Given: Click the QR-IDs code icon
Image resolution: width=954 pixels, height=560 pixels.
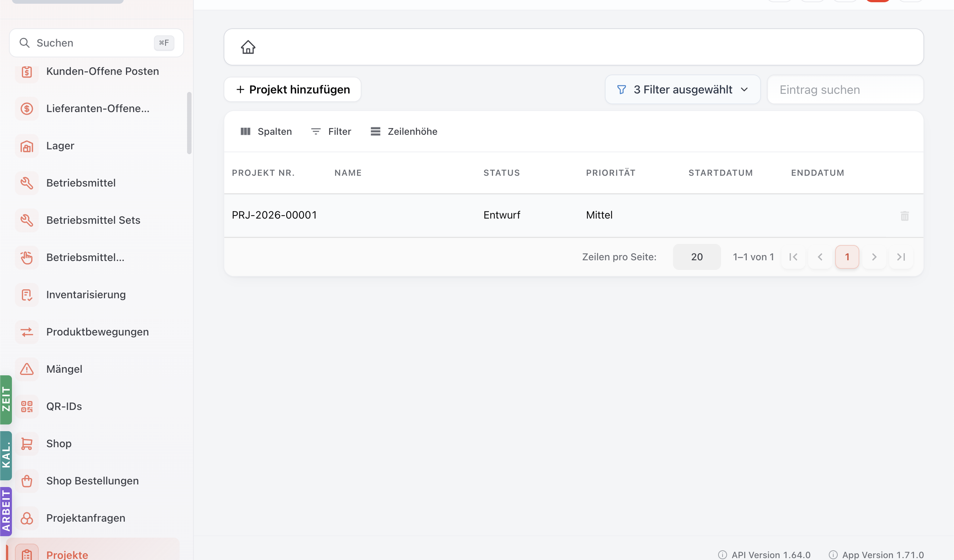Looking at the screenshot, I should [27, 406].
